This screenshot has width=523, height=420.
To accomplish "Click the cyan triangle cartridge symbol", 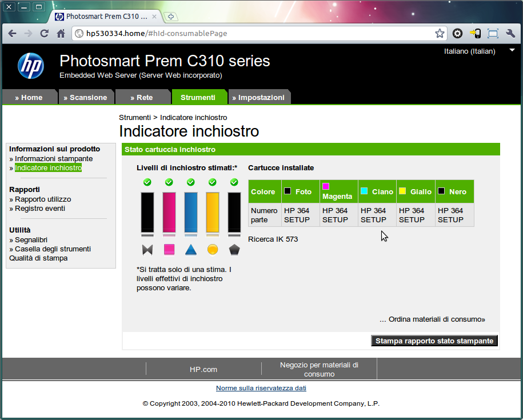I will (191, 249).
